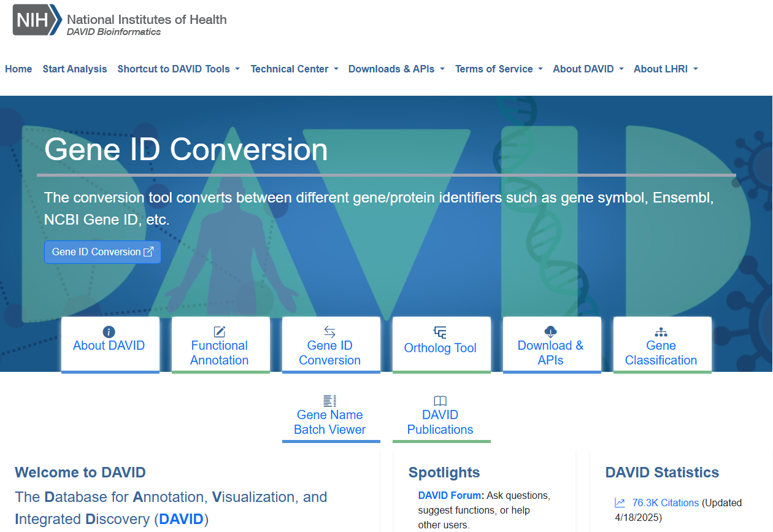Open the DAVID Publications card label

[440, 422]
